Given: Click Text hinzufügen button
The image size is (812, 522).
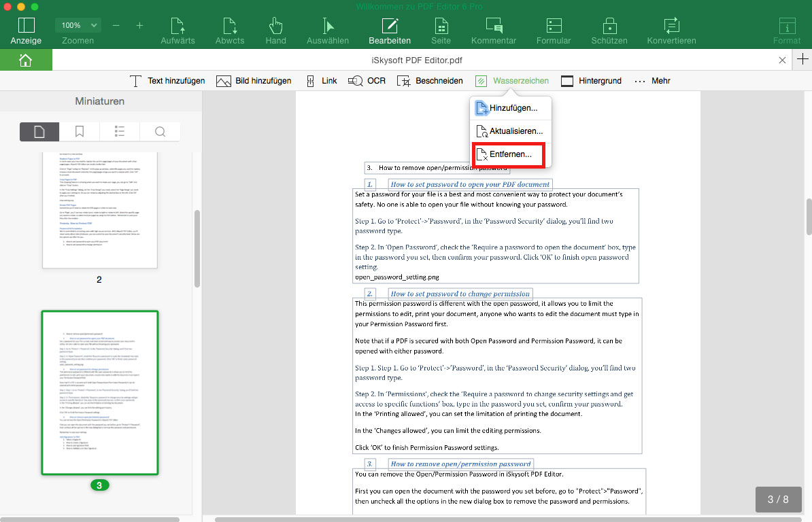Looking at the screenshot, I should pos(167,81).
